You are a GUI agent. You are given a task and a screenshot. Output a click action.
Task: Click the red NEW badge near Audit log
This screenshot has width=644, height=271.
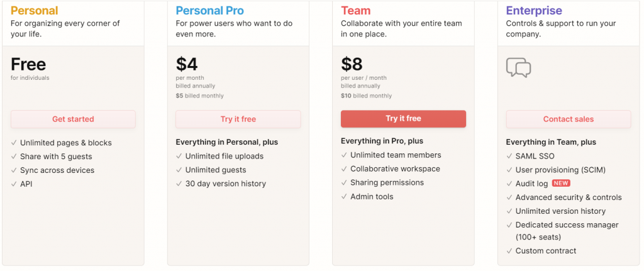[561, 183]
